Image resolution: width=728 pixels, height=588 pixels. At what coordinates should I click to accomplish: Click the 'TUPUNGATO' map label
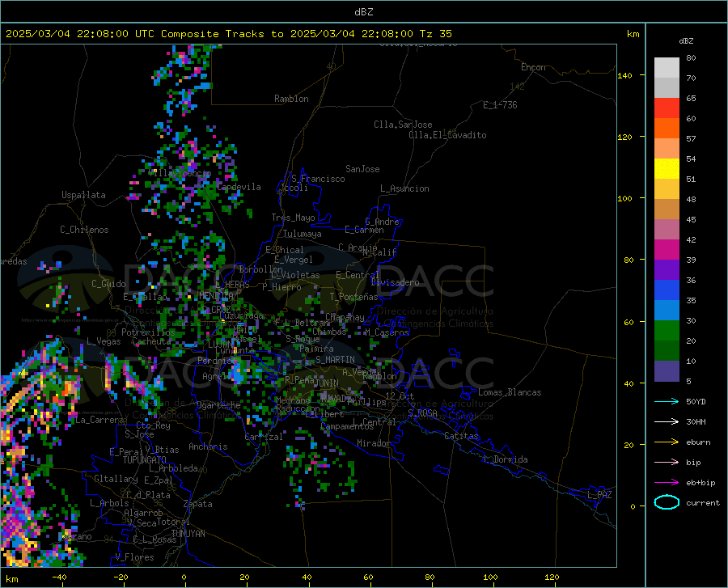(145, 460)
